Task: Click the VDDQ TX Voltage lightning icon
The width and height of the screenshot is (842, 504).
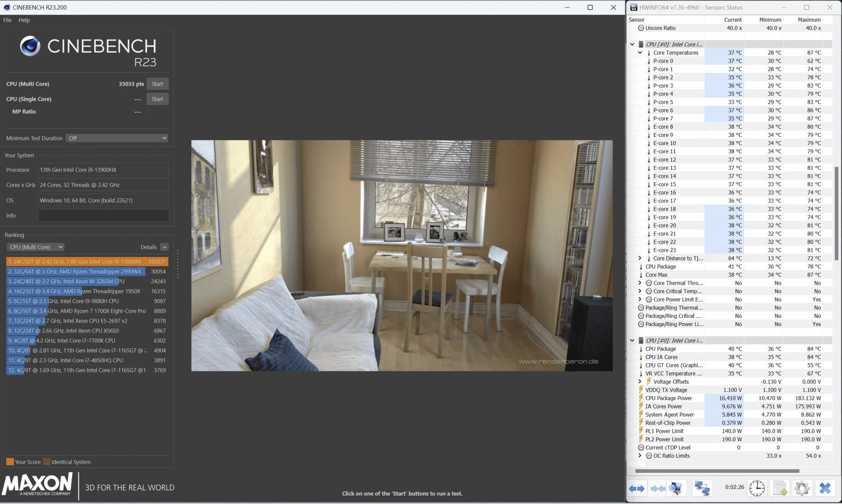Action: point(641,390)
